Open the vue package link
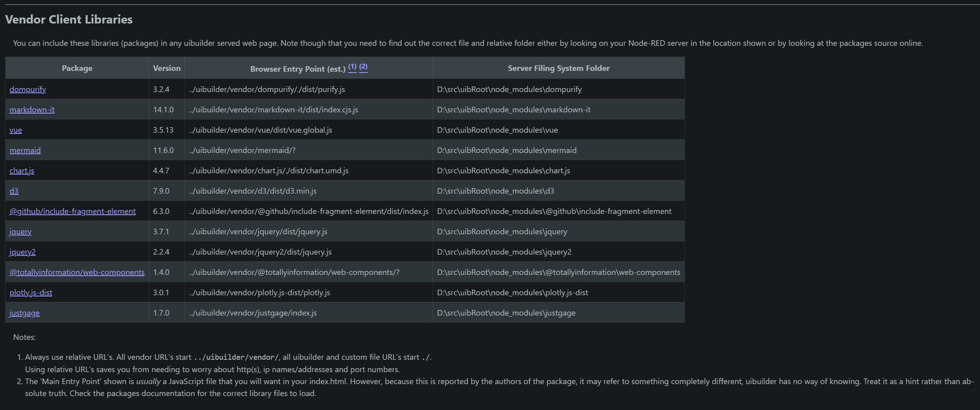The image size is (980, 410). pos(16,130)
